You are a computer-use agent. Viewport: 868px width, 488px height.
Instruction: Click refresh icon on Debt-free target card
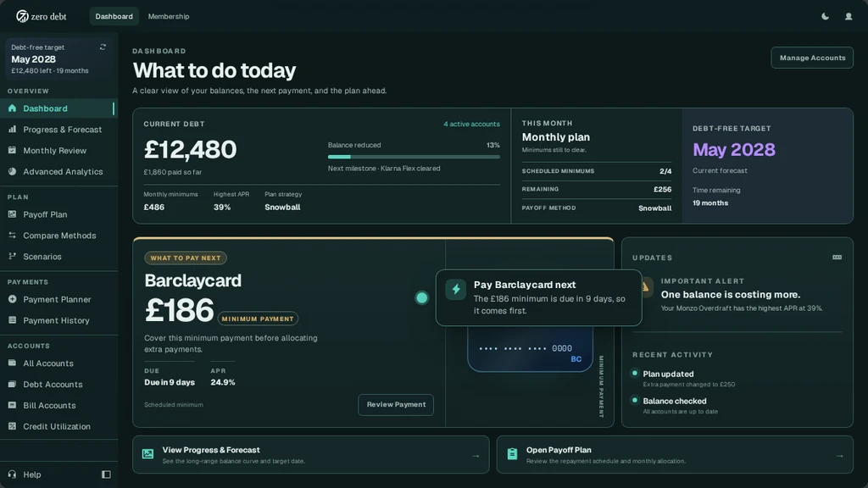103,47
